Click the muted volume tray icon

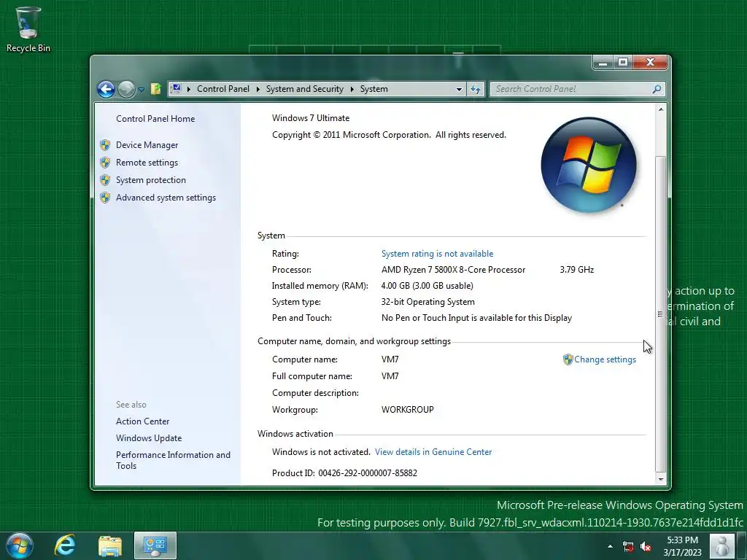click(646, 546)
